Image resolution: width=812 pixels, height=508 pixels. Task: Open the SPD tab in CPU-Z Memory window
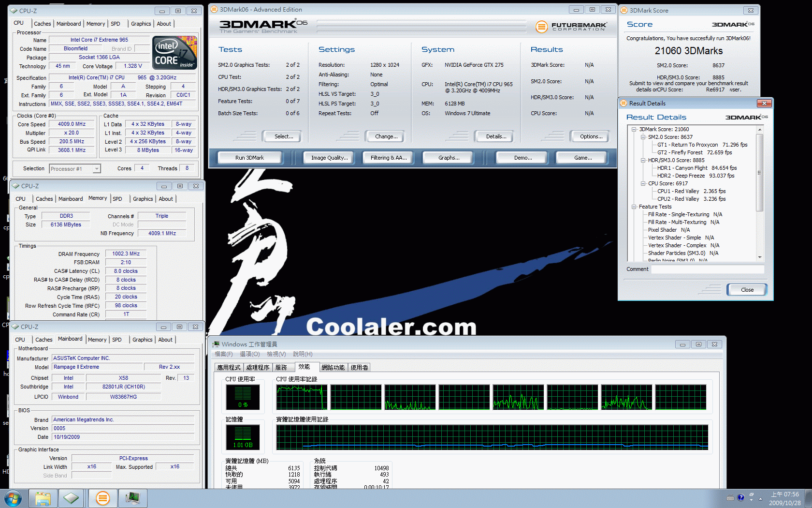[x=117, y=199]
